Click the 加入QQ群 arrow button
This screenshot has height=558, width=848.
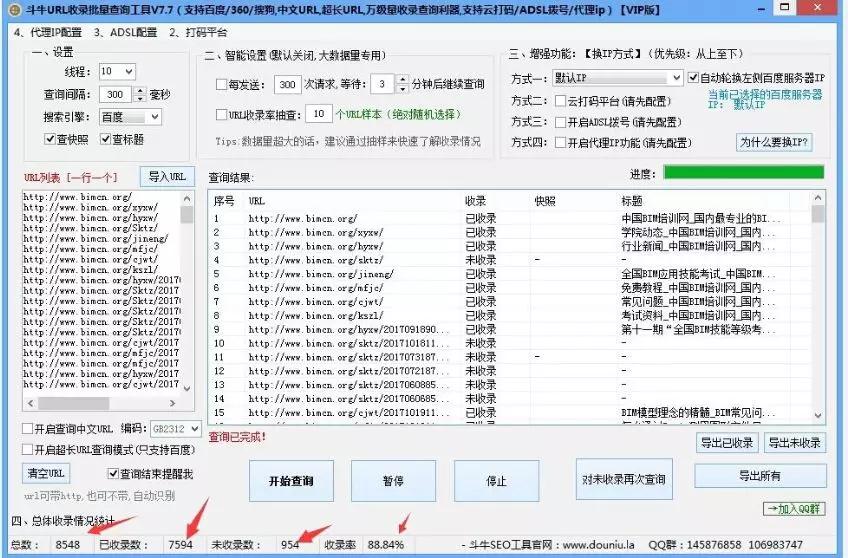[x=797, y=509]
